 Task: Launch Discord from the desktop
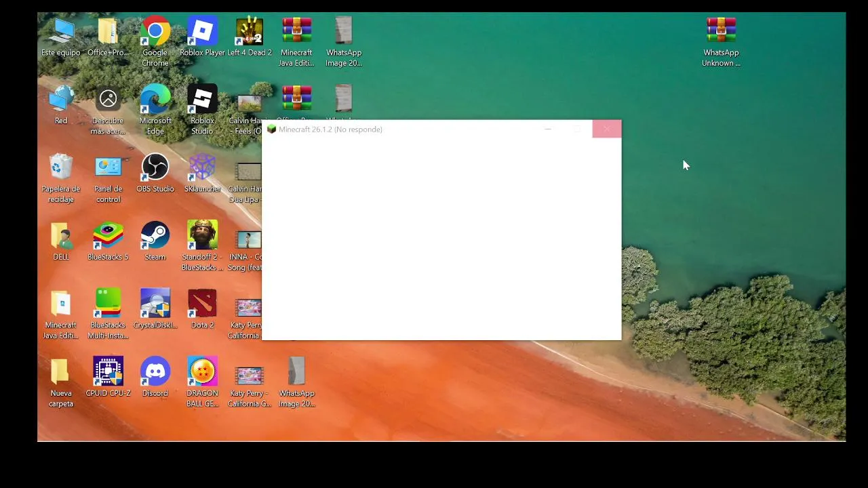click(155, 378)
